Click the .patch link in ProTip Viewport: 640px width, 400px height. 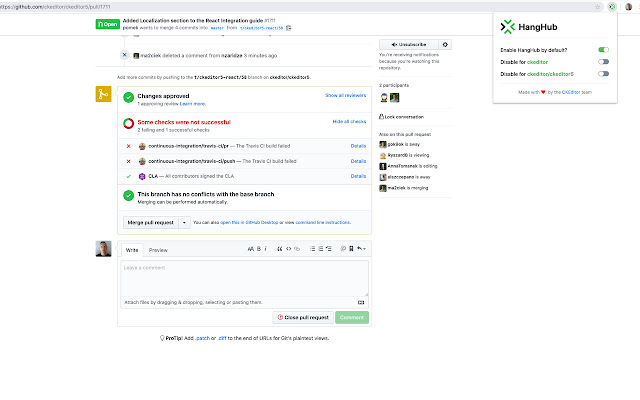[202, 338]
